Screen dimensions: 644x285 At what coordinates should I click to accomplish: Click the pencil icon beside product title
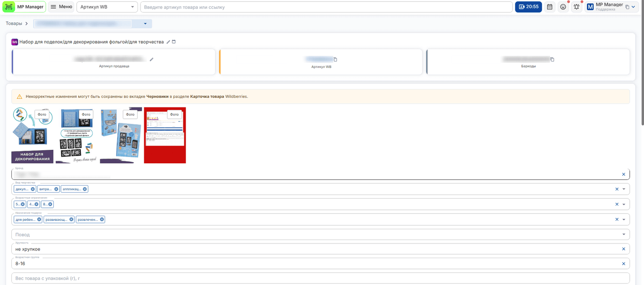tap(168, 42)
